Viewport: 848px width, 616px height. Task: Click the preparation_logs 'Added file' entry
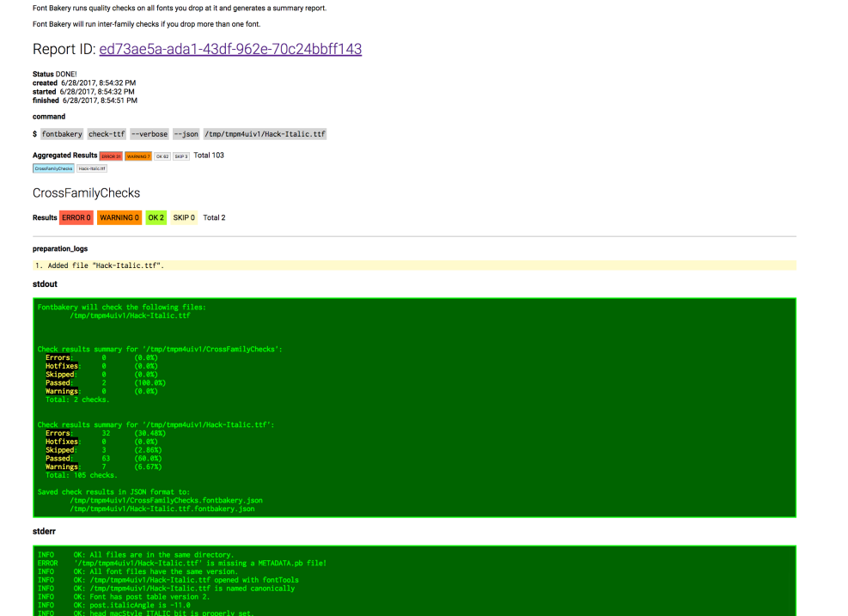pyautogui.click(x=100, y=265)
